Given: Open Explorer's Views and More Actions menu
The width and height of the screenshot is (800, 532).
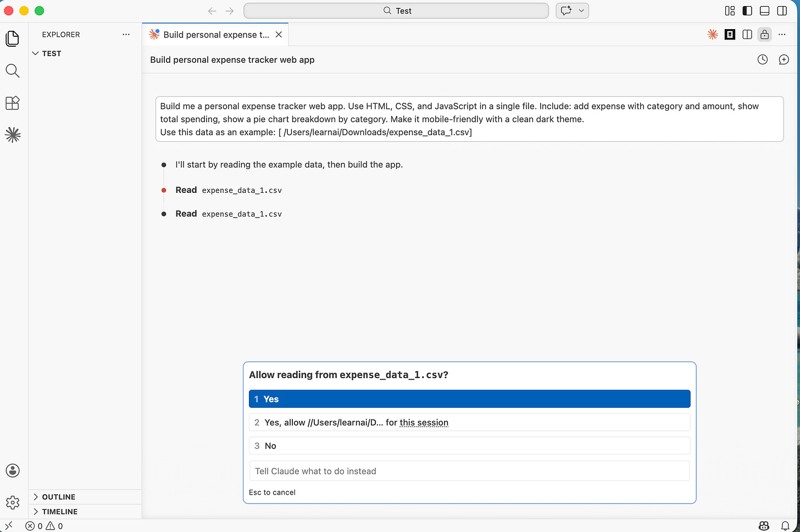Looking at the screenshot, I should 126,34.
